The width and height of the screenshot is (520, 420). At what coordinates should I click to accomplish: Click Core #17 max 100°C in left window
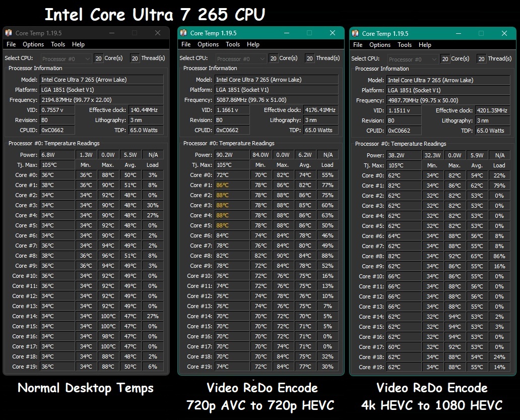(108, 346)
